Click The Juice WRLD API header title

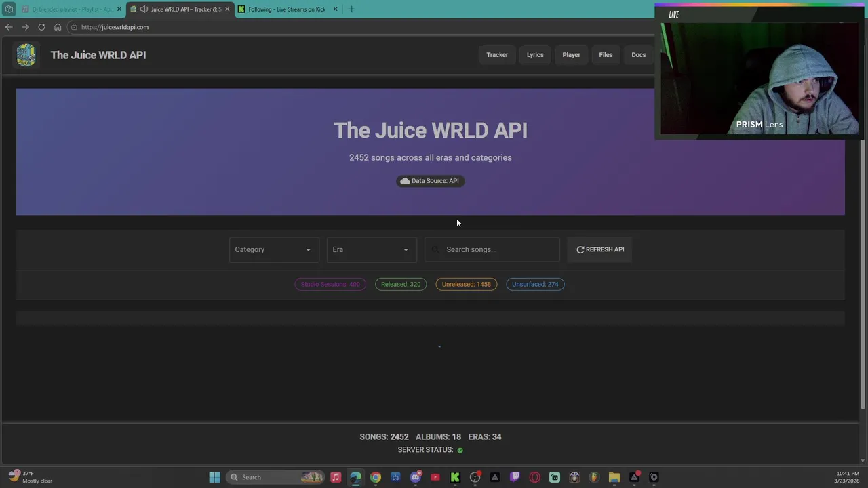click(x=98, y=55)
